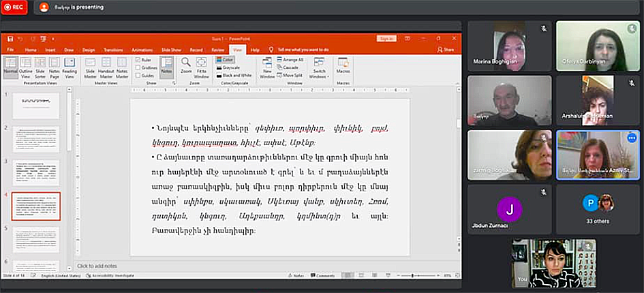
Task: Click the Sign in button
Action: pyautogui.click(x=386, y=39)
